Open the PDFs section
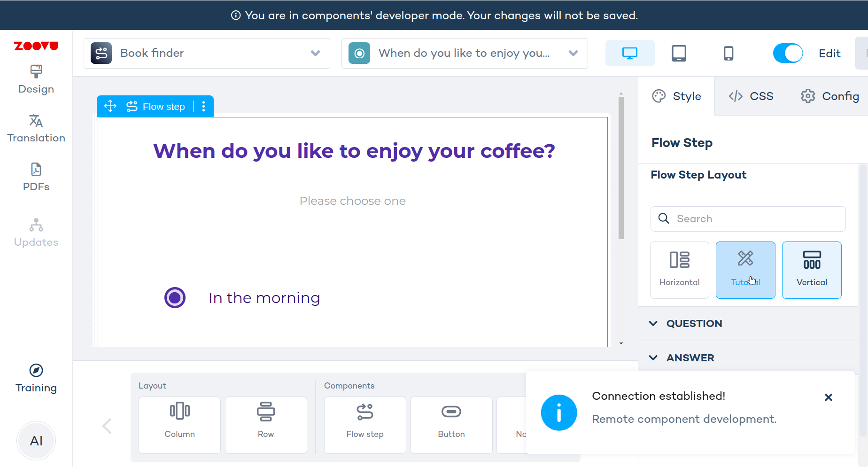 (36, 177)
